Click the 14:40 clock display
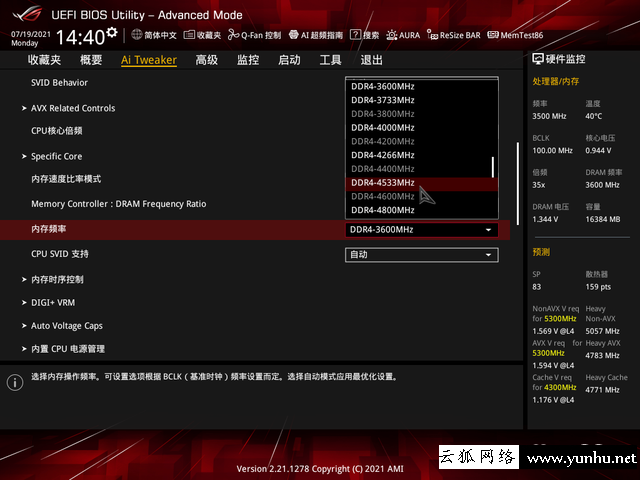Image resolution: width=640 pixels, height=480 pixels. pyautogui.click(x=81, y=37)
